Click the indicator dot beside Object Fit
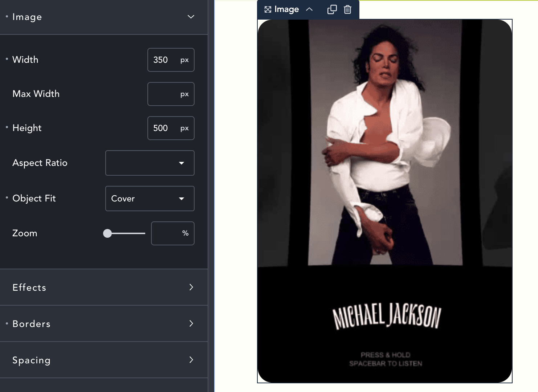The image size is (538, 392). click(6, 198)
